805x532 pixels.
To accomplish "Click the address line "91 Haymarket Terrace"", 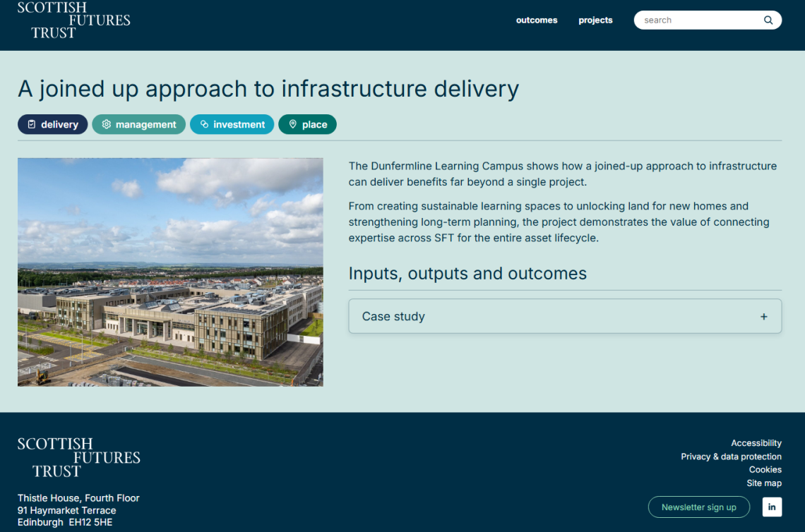I will 67,510.
